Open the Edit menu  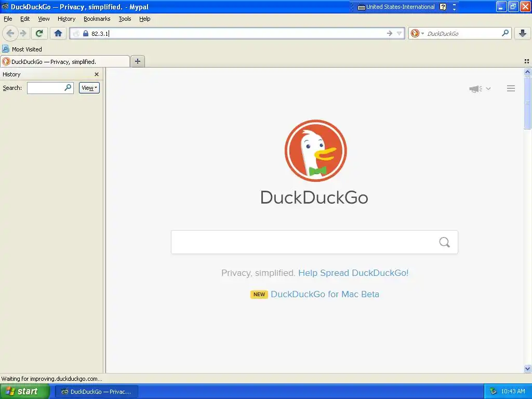[25, 19]
